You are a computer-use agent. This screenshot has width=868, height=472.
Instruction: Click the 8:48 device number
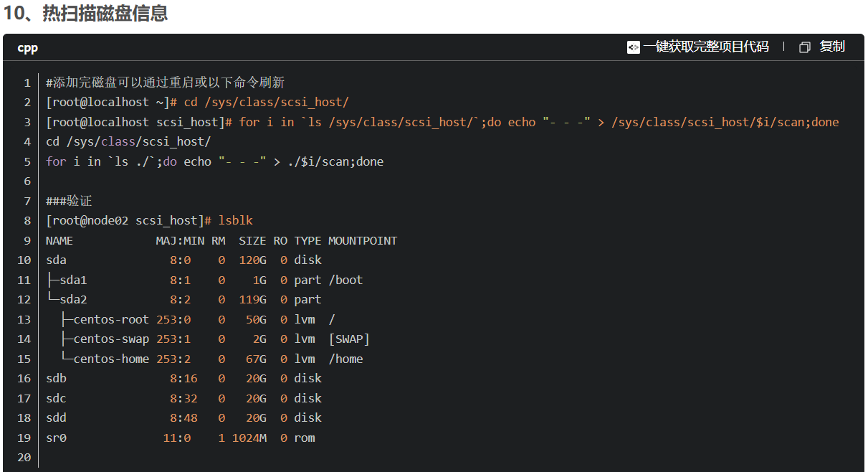pyautogui.click(x=183, y=417)
